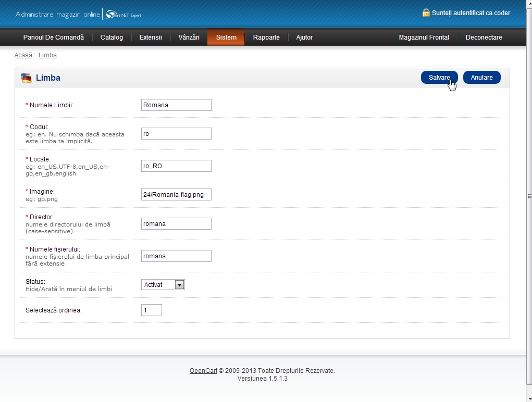Go to Panoul De Comandă
532x402 pixels.
pos(53,37)
